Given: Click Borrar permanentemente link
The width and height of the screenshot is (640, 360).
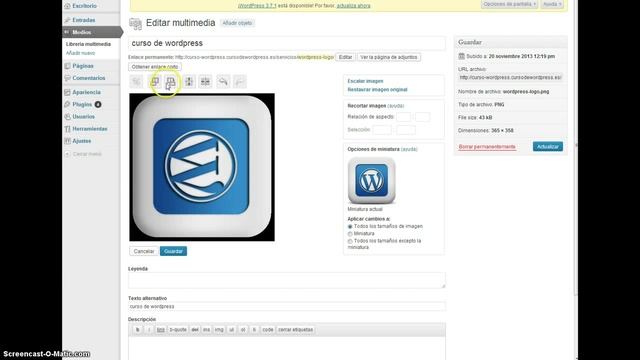Looking at the screenshot, I should 487,147.
